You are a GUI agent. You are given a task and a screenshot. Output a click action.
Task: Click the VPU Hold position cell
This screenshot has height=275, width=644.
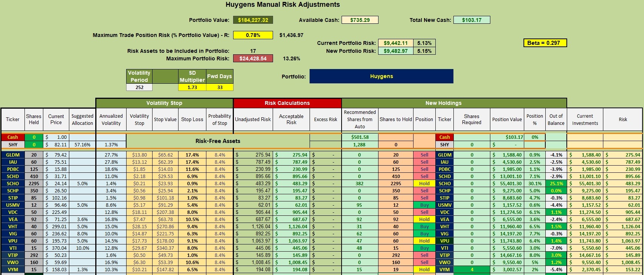tap(424, 241)
